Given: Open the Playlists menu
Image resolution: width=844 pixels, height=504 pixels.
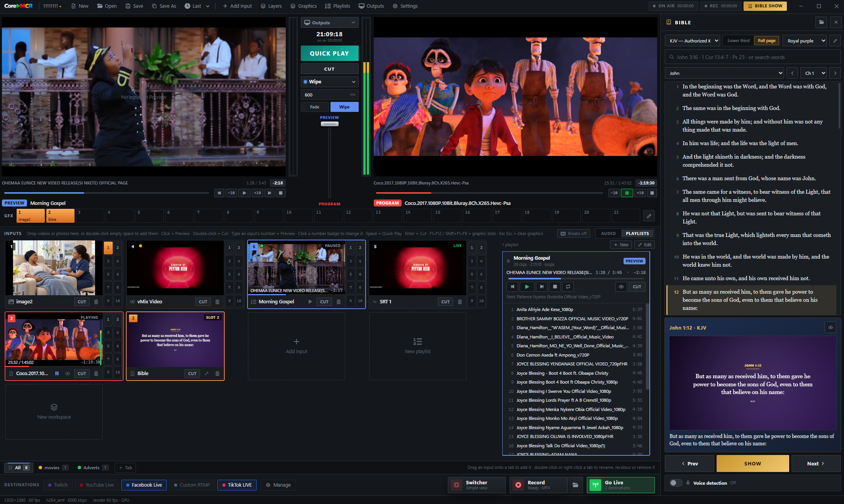Looking at the screenshot, I should (337, 6).
